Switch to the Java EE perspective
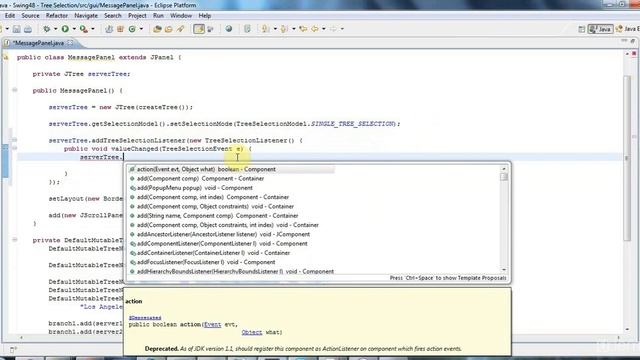 627,29
